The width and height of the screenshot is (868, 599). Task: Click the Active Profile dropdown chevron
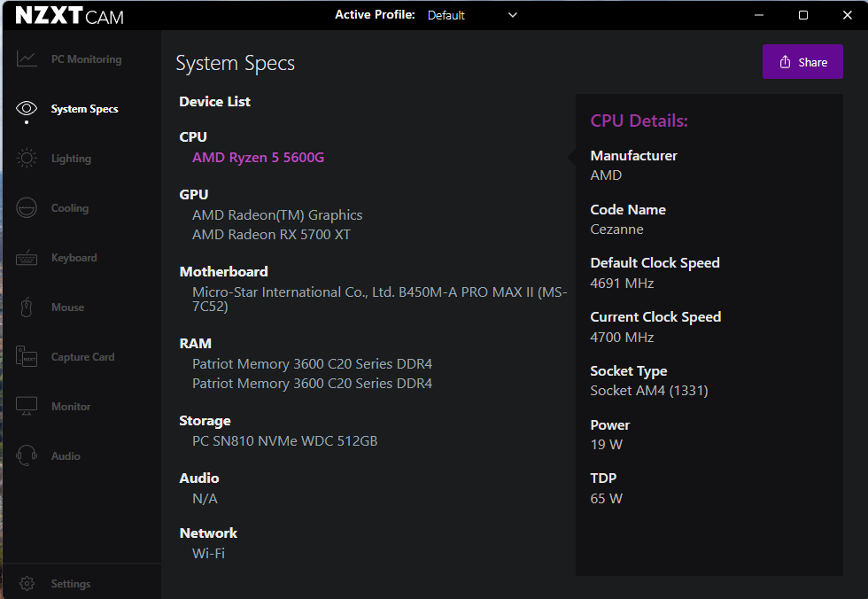(x=513, y=15)
